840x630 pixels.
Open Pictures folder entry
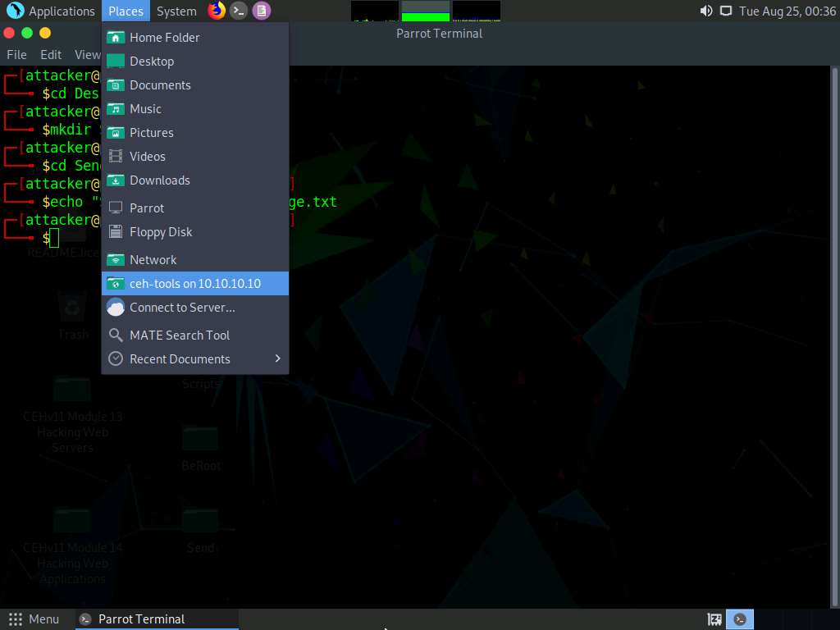pyautogui.click(x=195, y=132)
